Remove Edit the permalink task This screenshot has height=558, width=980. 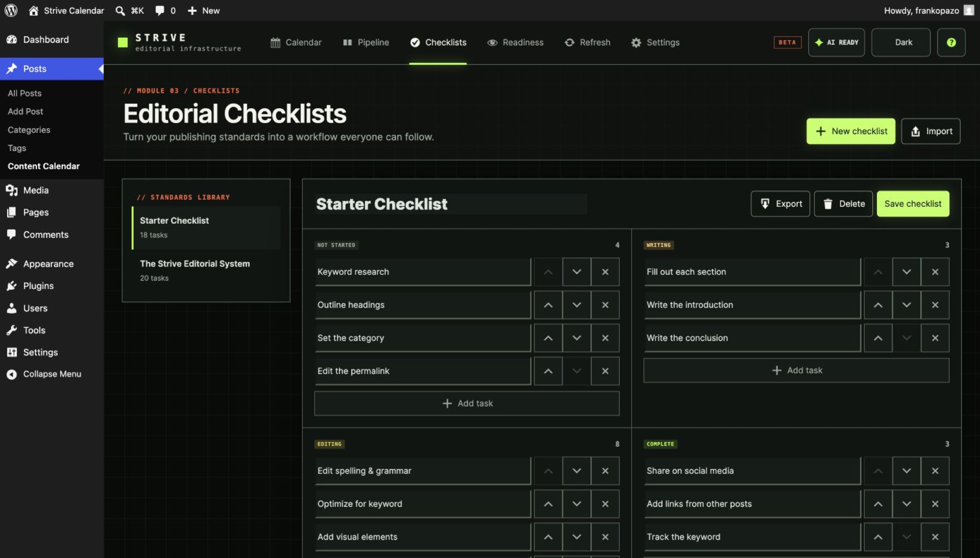tap(605, 371)
